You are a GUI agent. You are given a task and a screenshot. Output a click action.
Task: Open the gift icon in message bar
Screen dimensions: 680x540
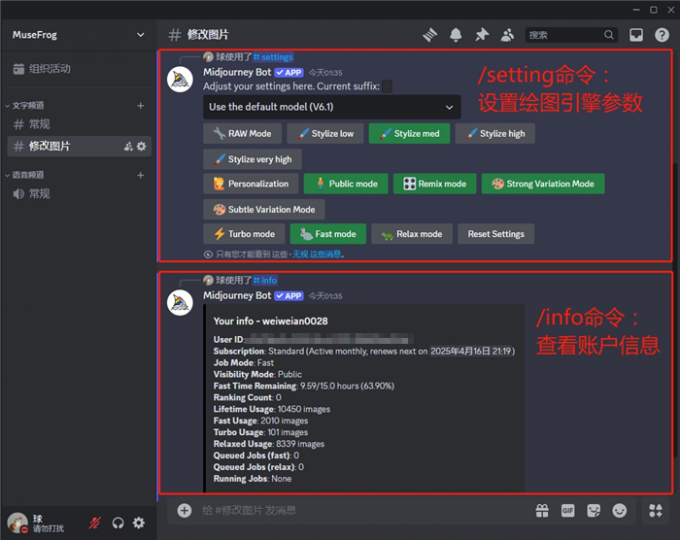(542, 511)
